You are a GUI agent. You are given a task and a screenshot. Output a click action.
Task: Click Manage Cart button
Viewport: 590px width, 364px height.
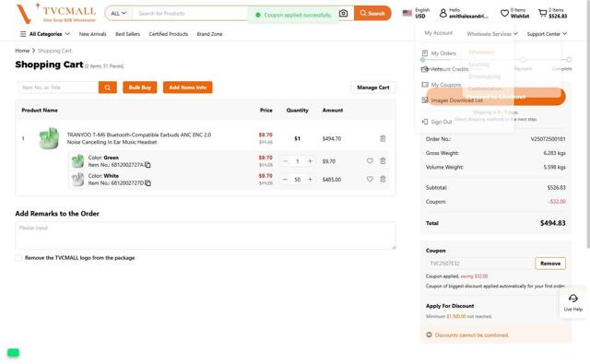tap(372, 88)
